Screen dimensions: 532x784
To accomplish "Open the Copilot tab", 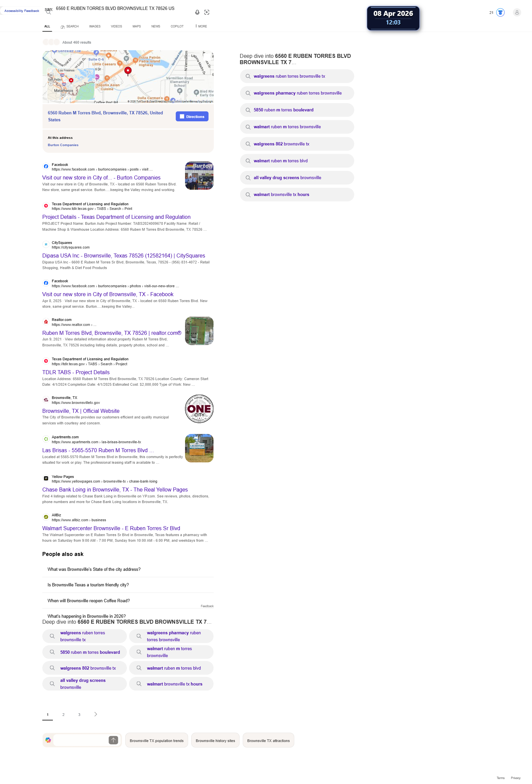I will (x=177, y=26).
